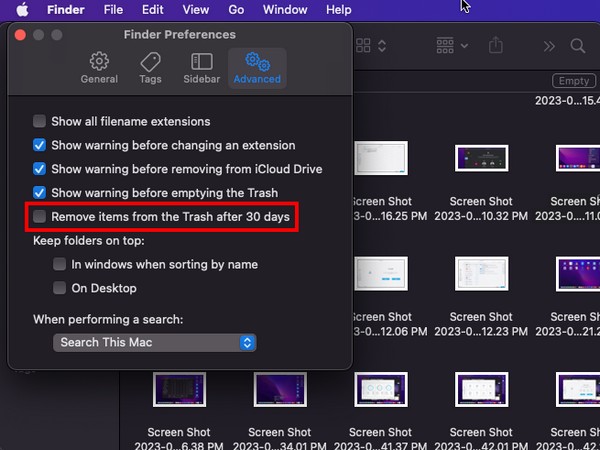The image size is (600, 450).
Task: Select the Screen Shot 42.01 PM thumbnail
Action: (481, 390)
